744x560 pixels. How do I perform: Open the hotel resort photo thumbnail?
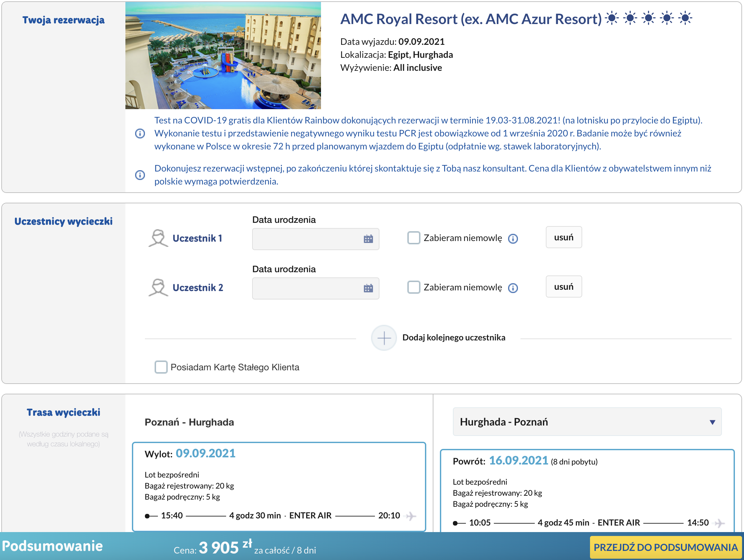223,56
